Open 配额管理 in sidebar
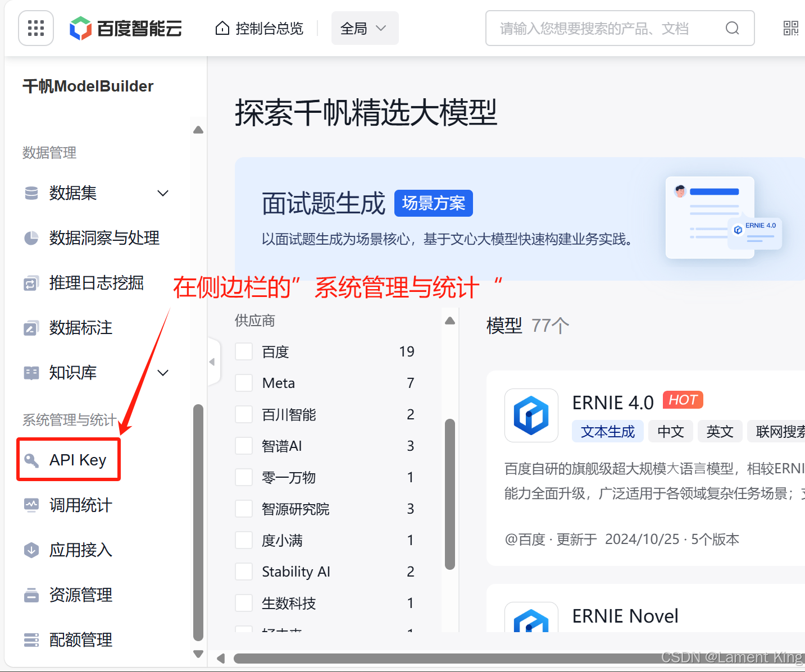Screen dimensions: 805x672 [81, 640]
